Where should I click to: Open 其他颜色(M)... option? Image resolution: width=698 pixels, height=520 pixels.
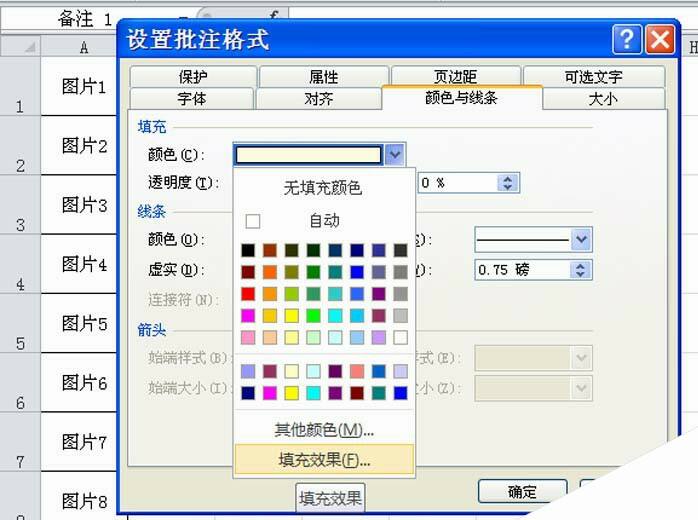coord(324,430)
